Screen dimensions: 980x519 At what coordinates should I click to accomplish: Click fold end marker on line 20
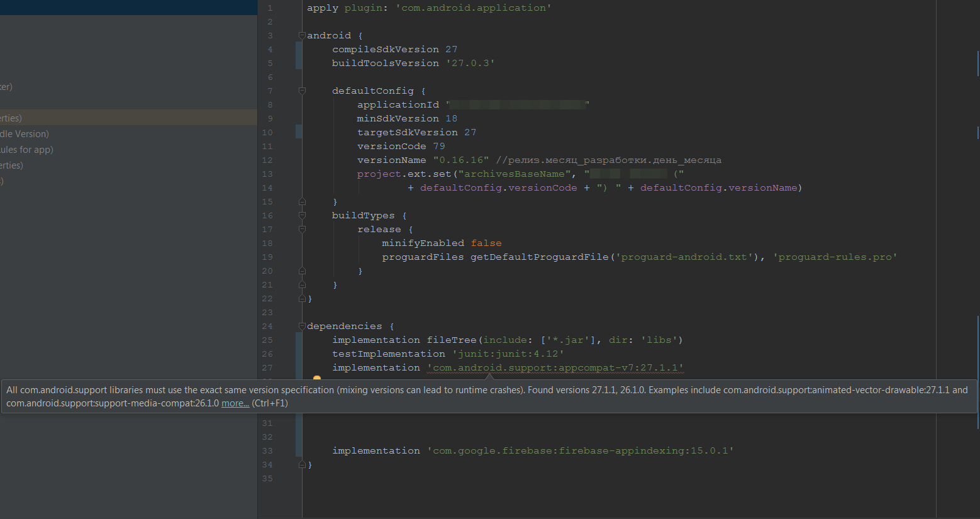[x=302, y=271]
